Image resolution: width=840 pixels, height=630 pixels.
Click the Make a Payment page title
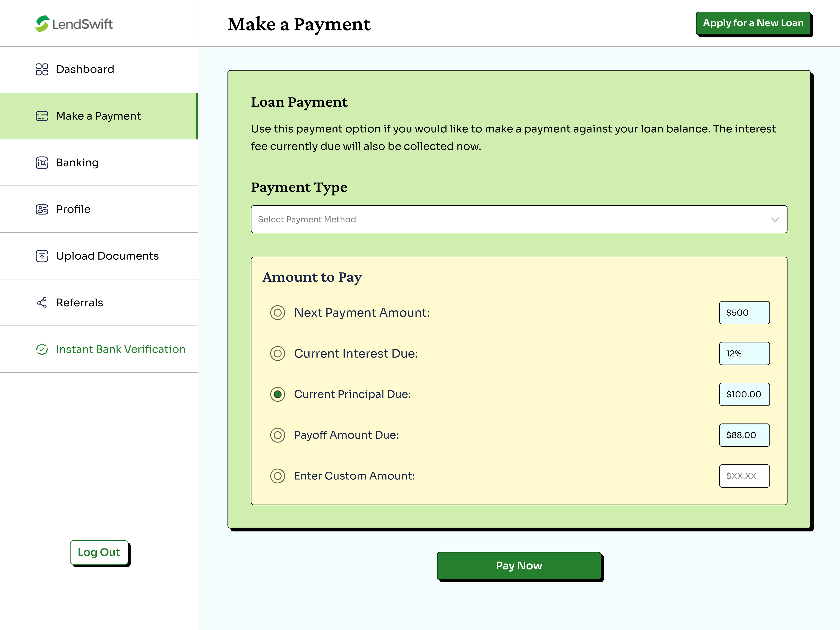pos(299,24)
